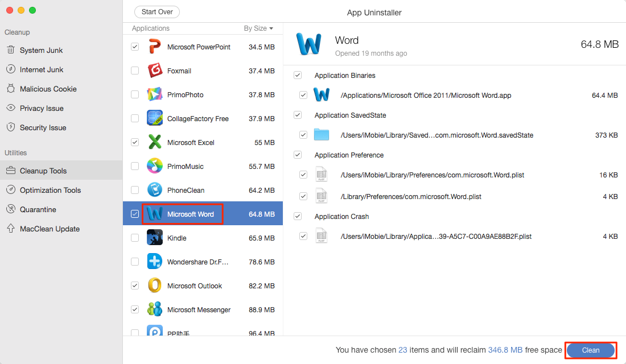
Task: Click the Microsoft Excel app icon
Action: [154, 142]
